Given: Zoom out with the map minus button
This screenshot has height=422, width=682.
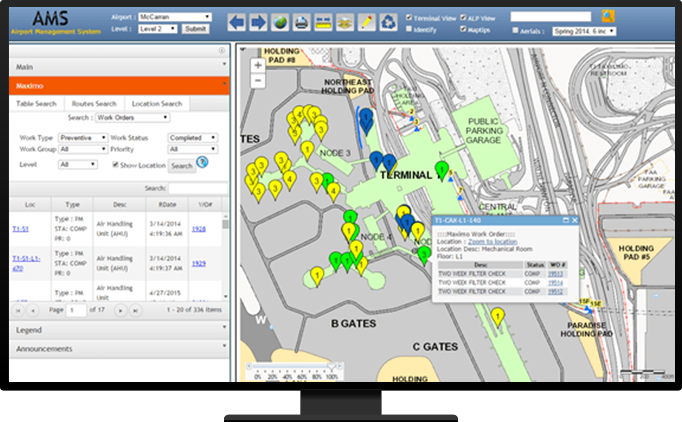Looking at the screenshot, I should 258,81.
